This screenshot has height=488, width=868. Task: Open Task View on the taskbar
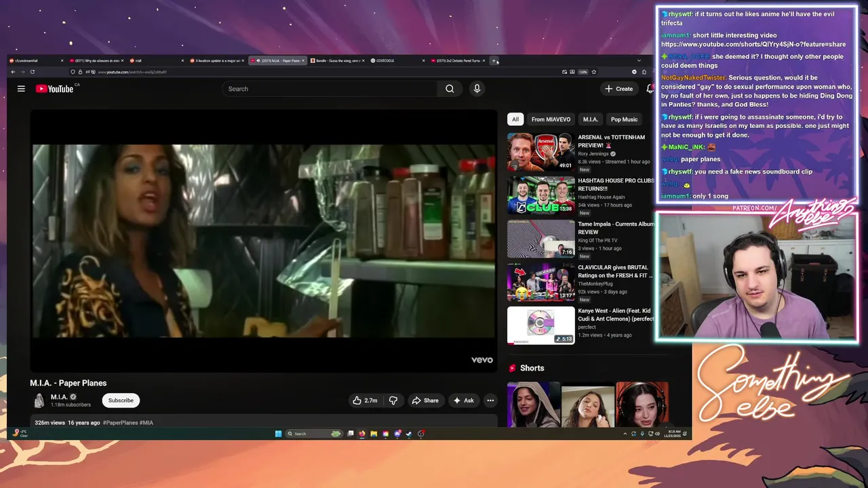click(x=350, y=434)
